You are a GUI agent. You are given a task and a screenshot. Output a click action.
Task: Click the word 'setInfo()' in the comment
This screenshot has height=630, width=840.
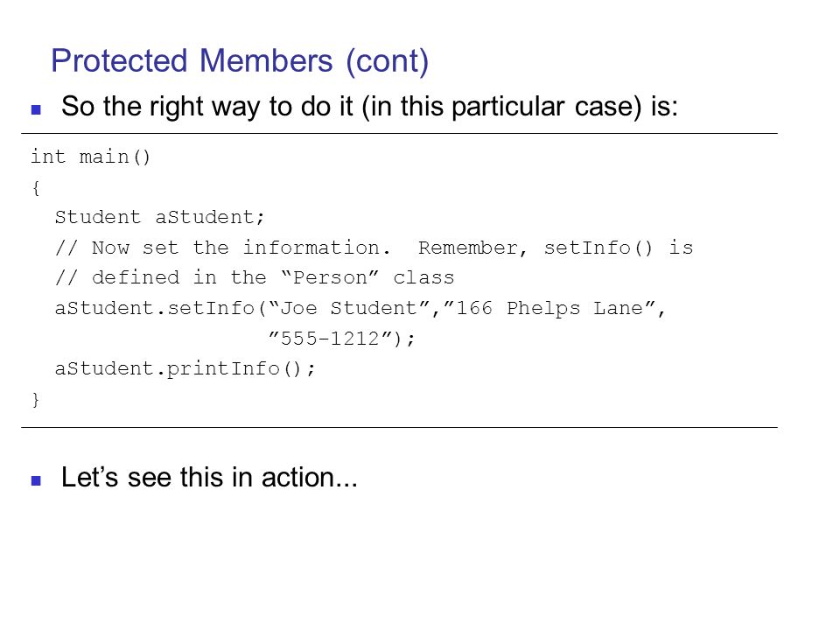click(x=598, y=248)
